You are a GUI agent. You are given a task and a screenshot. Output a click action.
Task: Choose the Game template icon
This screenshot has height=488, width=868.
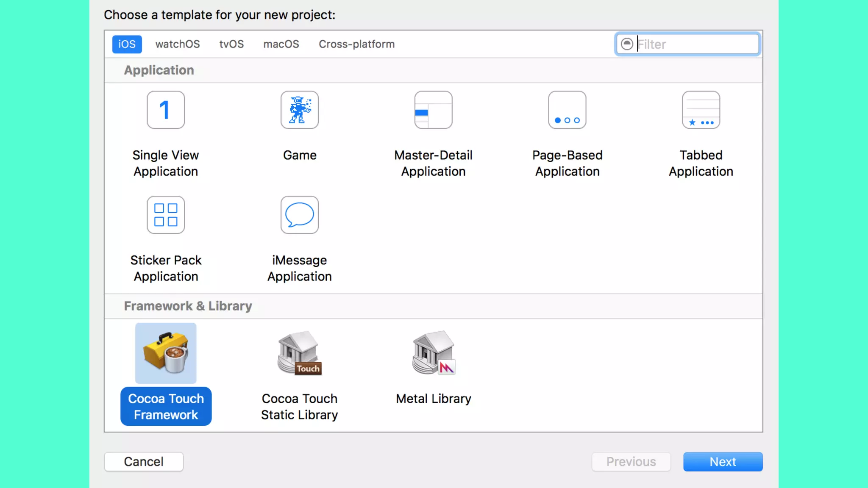tap(299, 110)
